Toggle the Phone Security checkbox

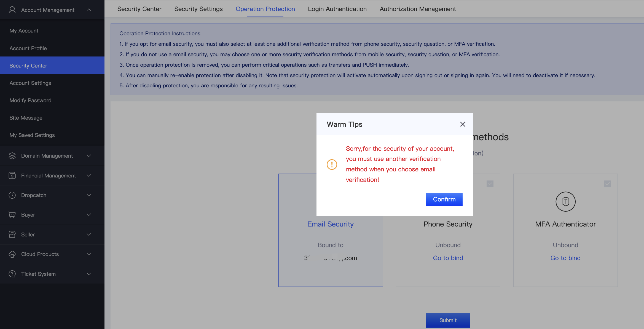(x=490, y=184)
